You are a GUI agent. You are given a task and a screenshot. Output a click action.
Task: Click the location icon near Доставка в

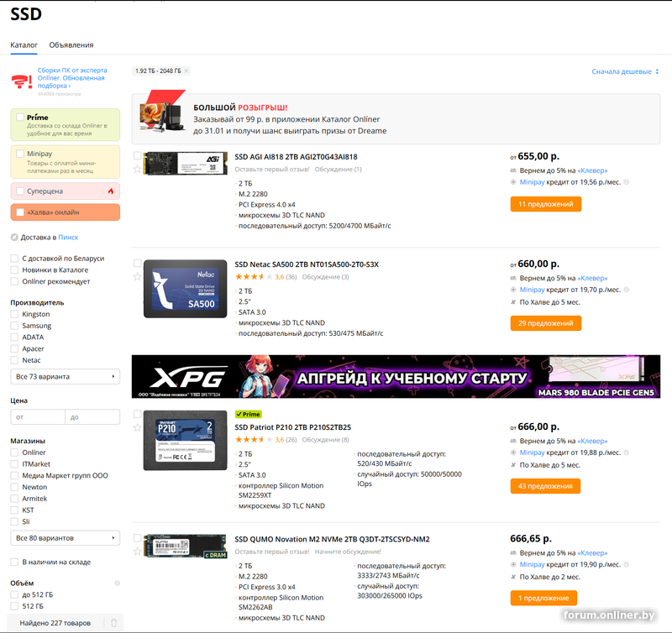click(x=14, y=238)
